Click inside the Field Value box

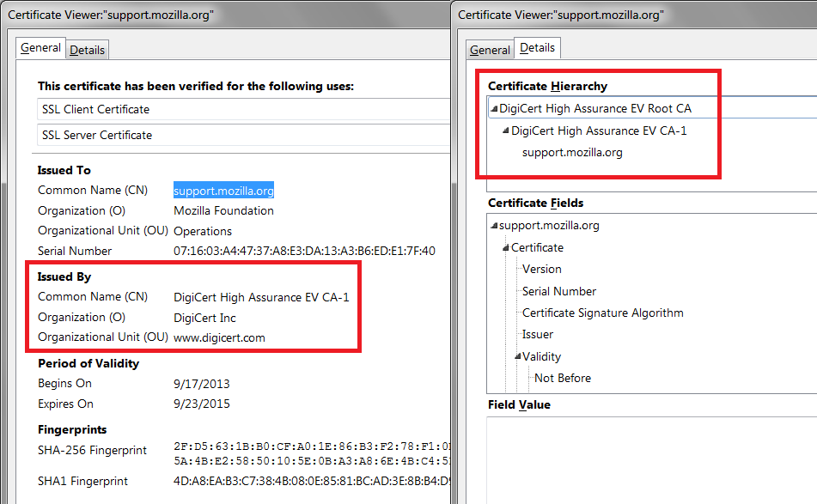[650, 459]
